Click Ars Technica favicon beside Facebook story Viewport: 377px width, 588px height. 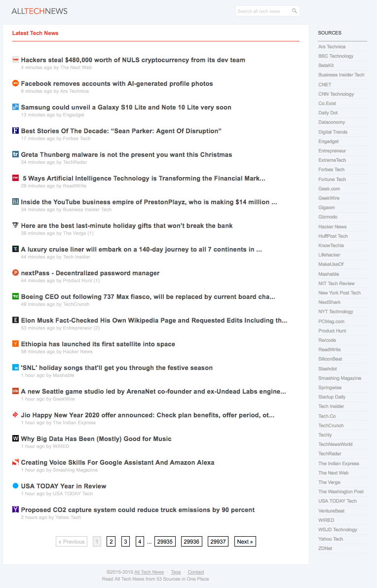point(15,83)
